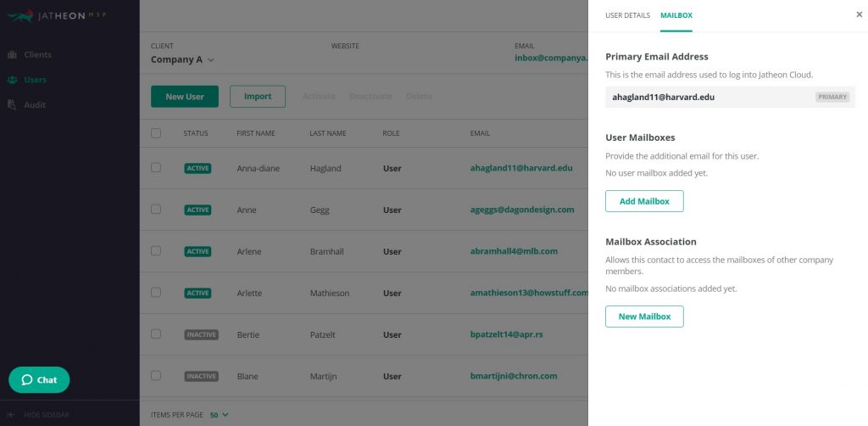868x426 pixels.
Task: Click the Jatheon MSP logo
Action: click(x=57, y=15)
